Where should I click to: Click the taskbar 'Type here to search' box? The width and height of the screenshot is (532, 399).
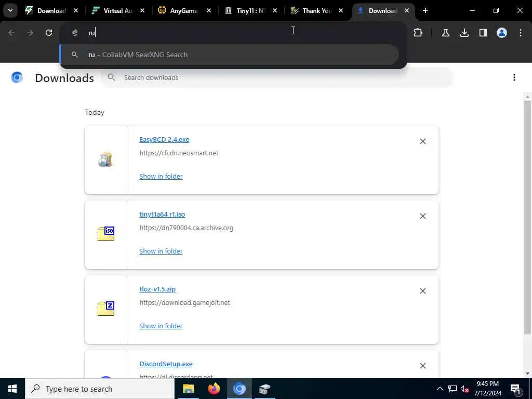click(x=100, y=389)
